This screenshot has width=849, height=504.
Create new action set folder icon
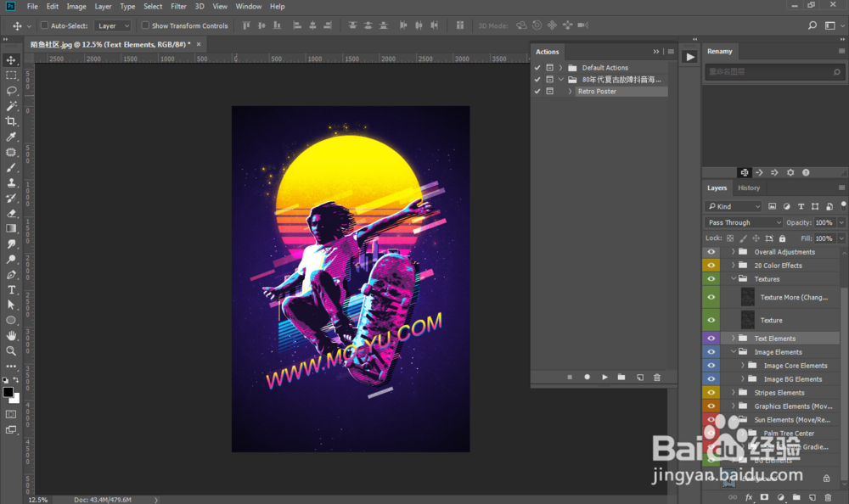621,378
